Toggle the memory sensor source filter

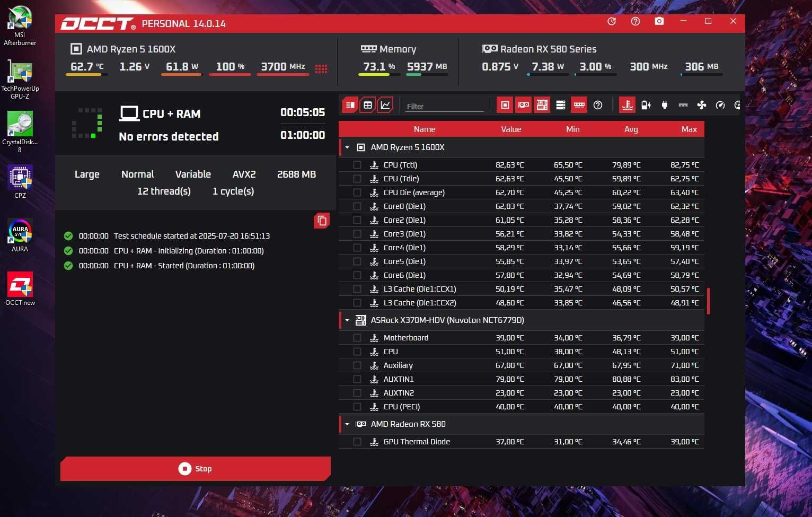click(x=579, y=105)
